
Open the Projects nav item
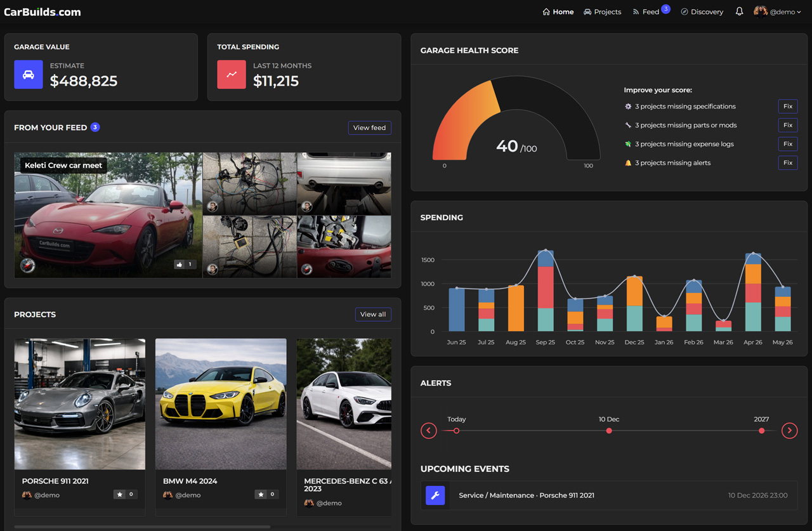pyautogui.click(x=602, y=12)
